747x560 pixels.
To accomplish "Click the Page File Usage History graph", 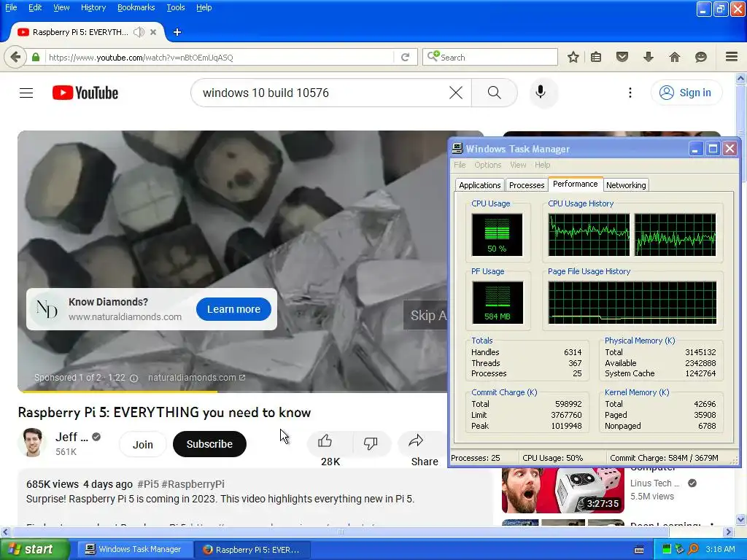I will 632,303.
